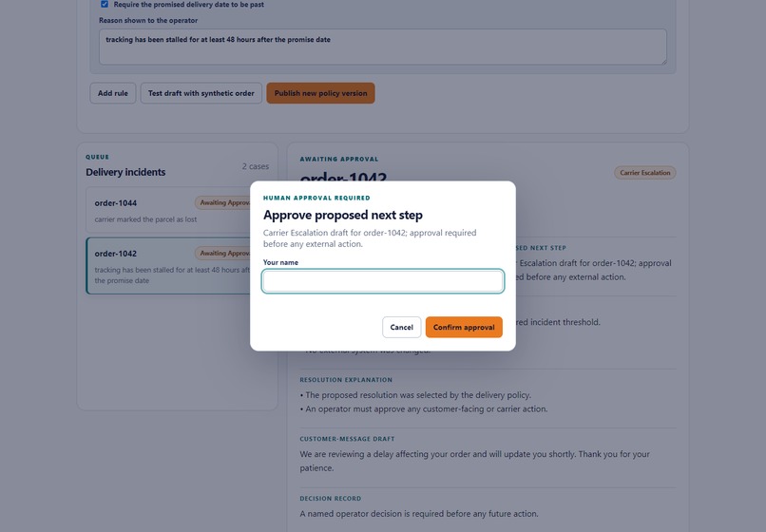Click the Customer-Message Draft heading
Screen dimensions: 766x532
pyautogui.click(x=347, y=439)
